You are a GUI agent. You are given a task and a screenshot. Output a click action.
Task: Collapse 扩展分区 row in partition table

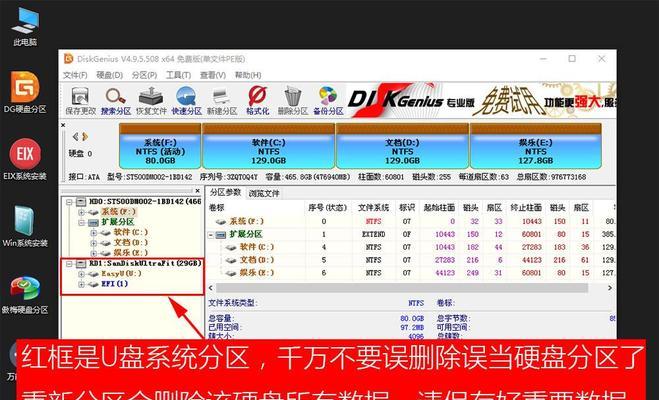tap(211, 234)
